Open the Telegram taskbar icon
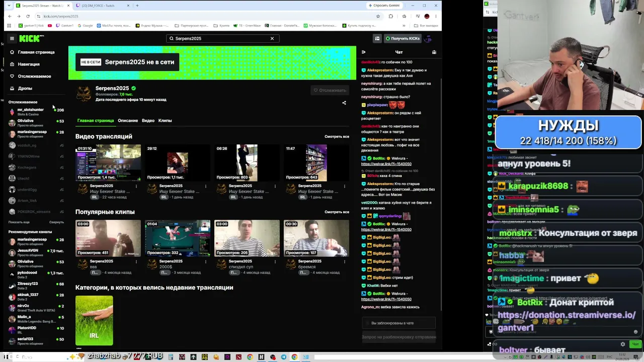 click(284, 357)
